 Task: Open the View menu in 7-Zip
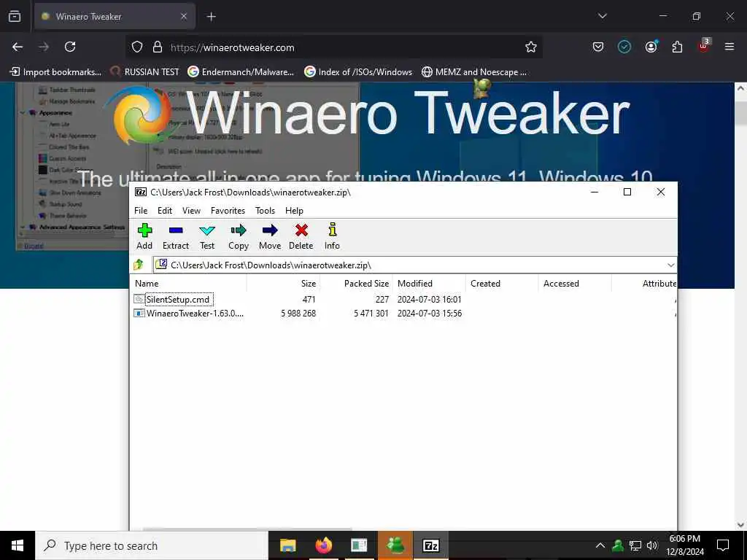point(192,211)
